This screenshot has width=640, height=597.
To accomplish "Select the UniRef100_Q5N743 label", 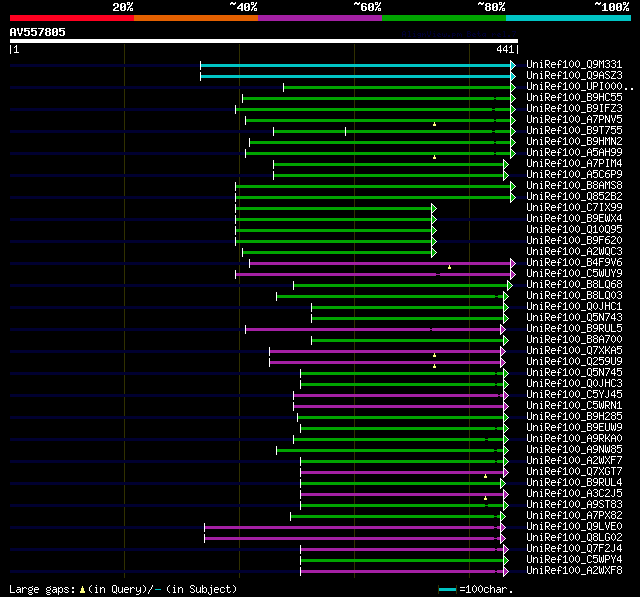I will coord(574,318).
